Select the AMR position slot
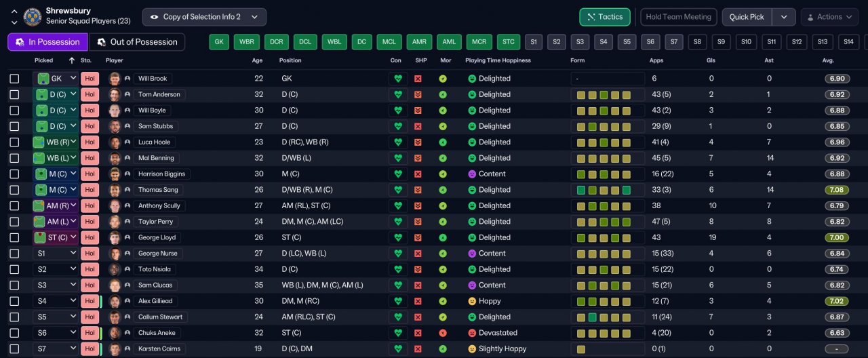868x358 pixels. point(420,42)
